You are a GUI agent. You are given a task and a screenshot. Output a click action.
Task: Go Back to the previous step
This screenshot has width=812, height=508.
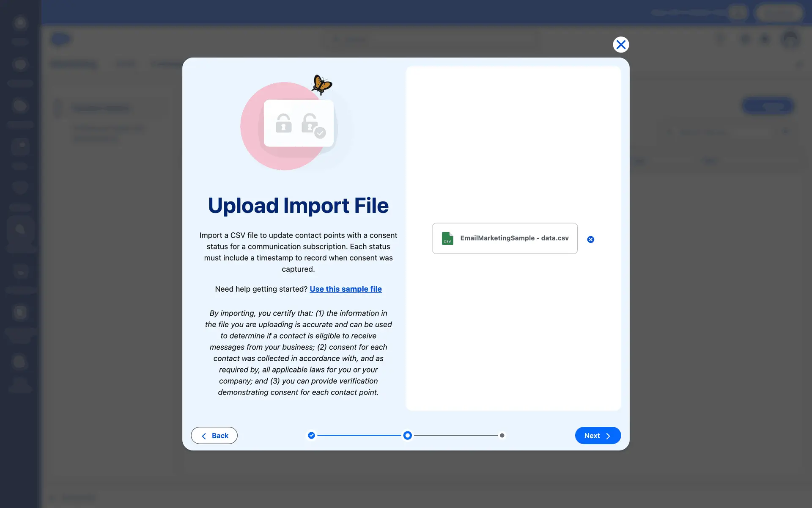pos(214,435)
